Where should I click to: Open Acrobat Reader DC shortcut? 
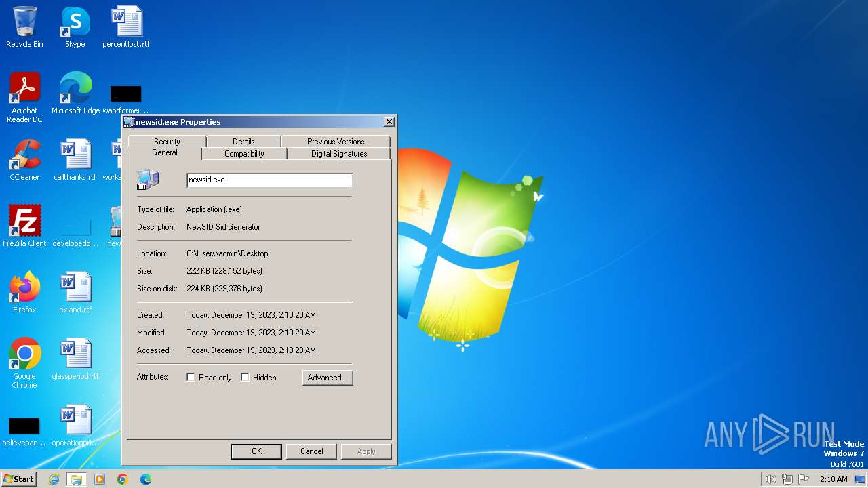[x=24, y=97]
